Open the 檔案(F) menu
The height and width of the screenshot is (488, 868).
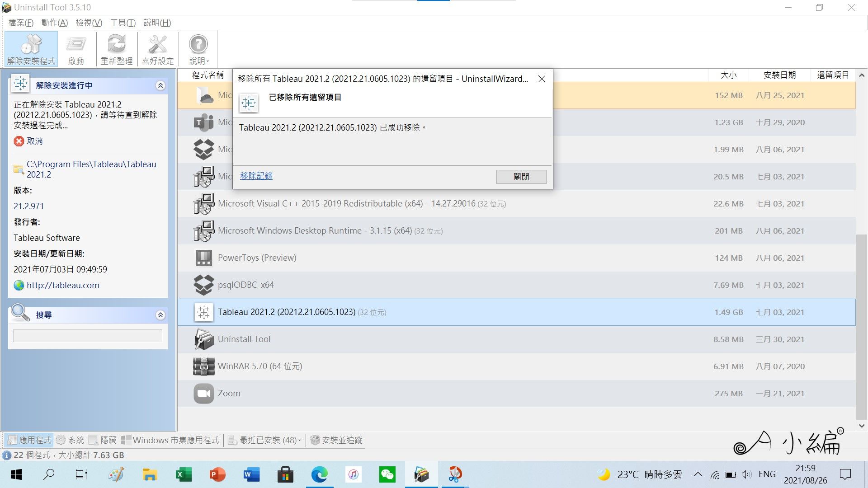21,23
